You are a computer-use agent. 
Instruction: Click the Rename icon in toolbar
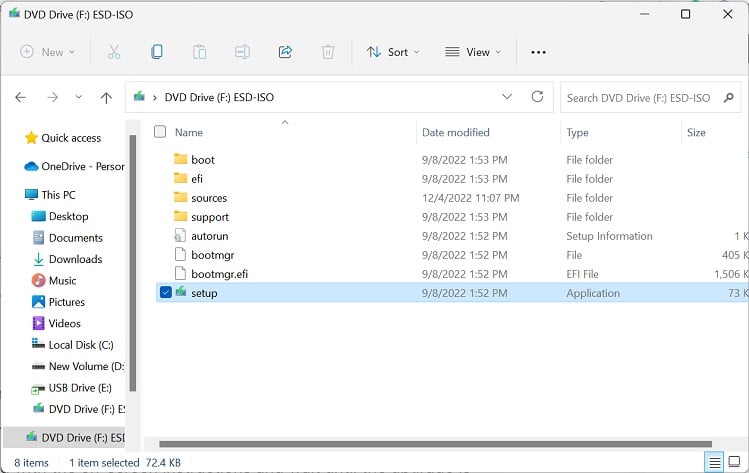pos(242,52)
